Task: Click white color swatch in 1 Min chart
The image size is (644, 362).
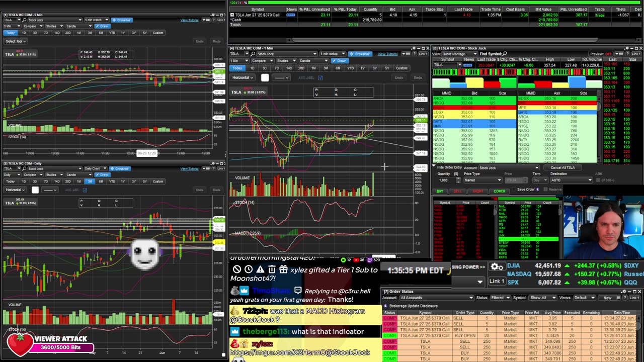Action: click(x=265, y=77)
